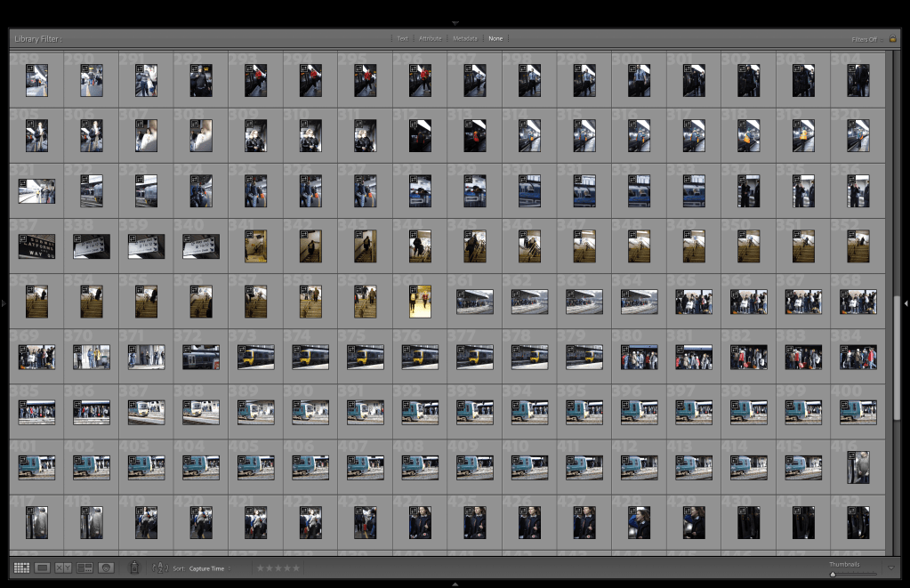This screenshot has height=588, width=910.
Task: Expand the top panel via arrow
Action: pyautogui.click(x=455, y=22)
